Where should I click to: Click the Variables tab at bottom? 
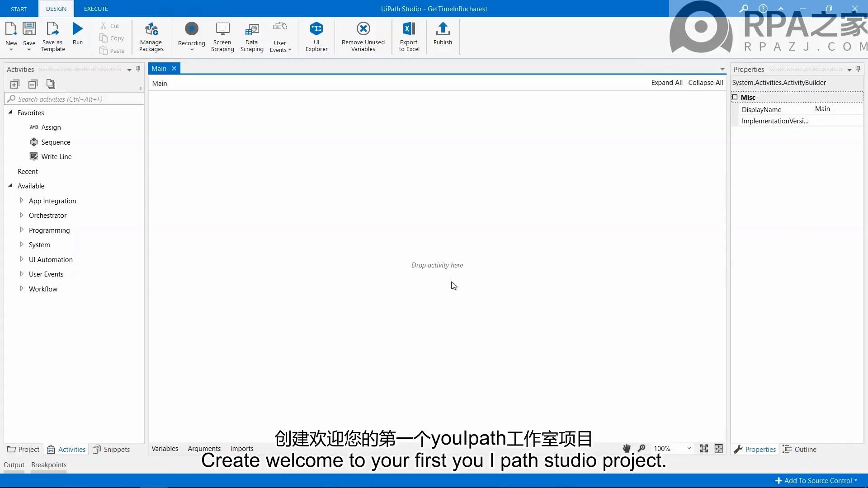click(165, 448)
